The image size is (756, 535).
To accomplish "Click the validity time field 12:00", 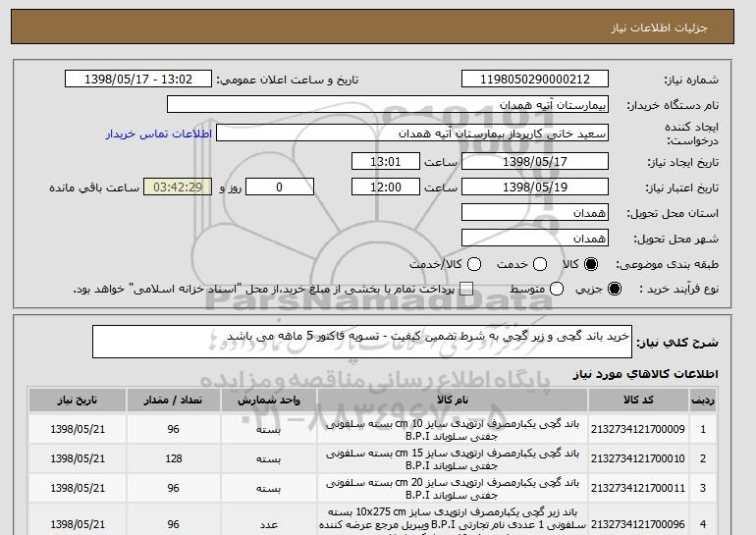I will 386,187.
